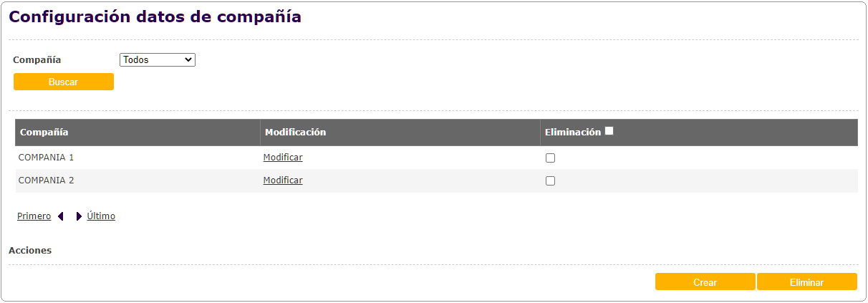Click the Acciones section heading
868x303 pixels.
click(x=30, y=251)
